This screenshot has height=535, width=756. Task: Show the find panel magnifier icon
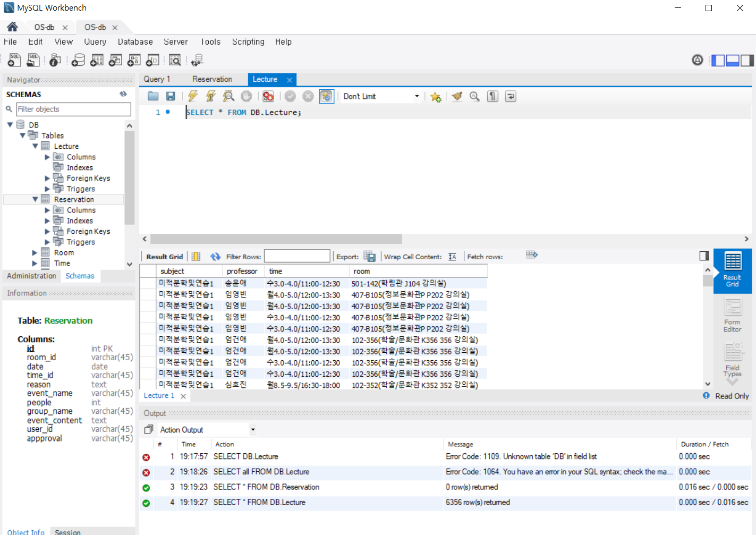[x=474, y=96]
